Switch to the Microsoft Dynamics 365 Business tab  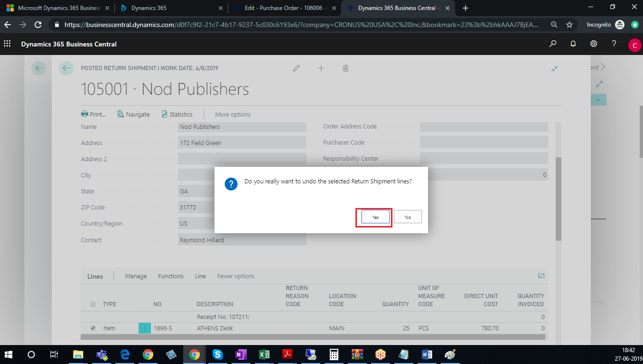click(x=57, y=8)
